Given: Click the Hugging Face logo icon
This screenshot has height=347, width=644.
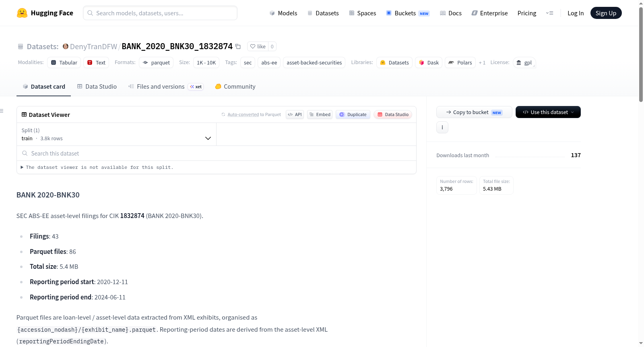Looking at the screenshot, I should coord(22,13).
